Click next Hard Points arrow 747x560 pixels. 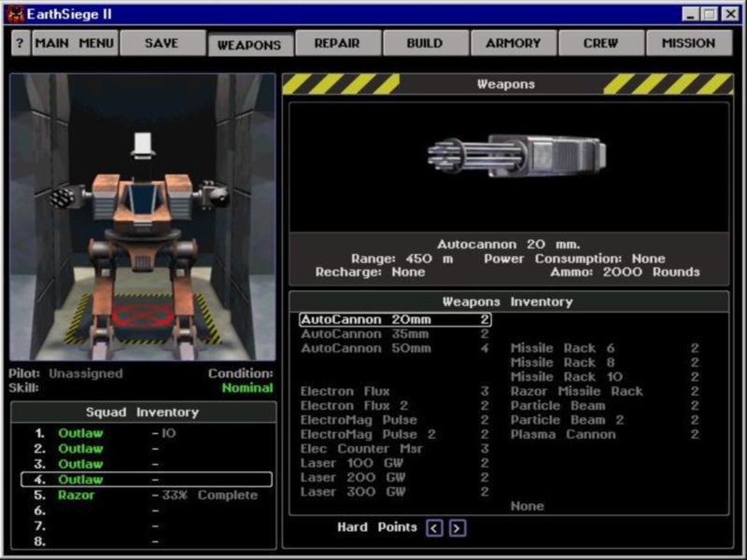tap(457, 528)
